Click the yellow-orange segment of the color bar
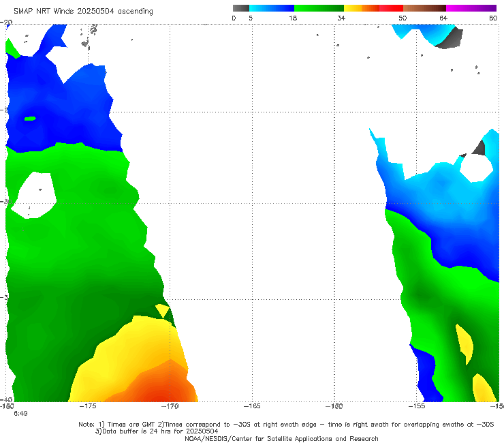 (362, 8)
